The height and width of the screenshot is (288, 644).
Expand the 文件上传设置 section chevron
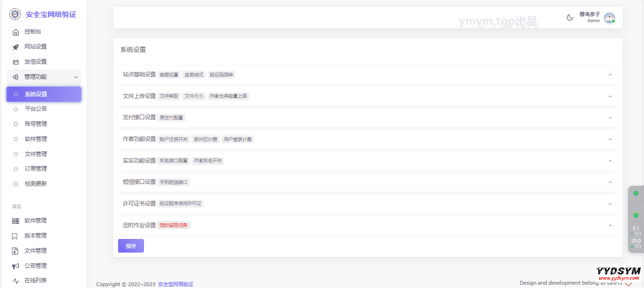pyautogui.click(x=610, y=96)
